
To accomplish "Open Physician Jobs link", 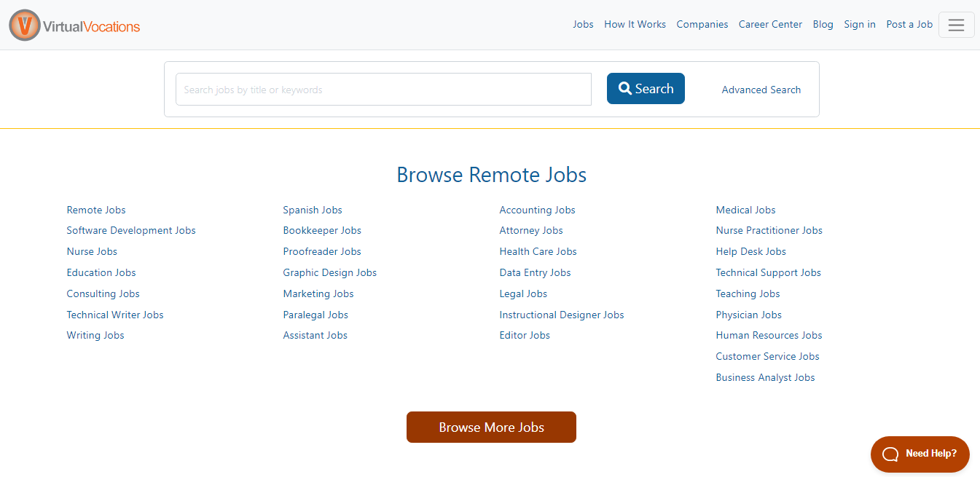I will 748,315.
